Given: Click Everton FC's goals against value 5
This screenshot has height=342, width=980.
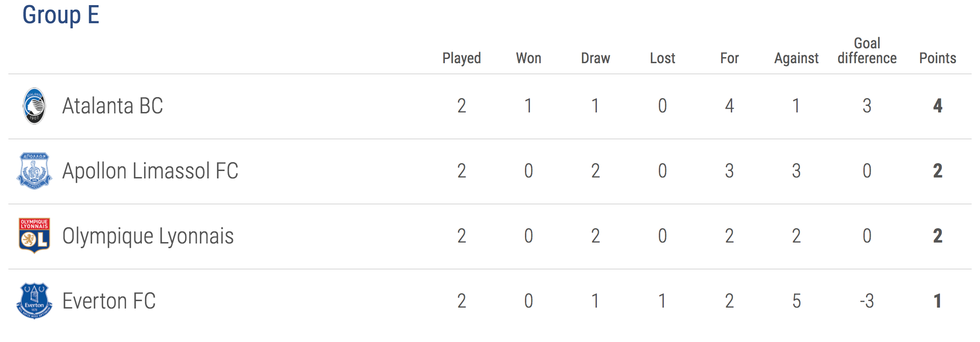Looking at the screenshot, I should pos(796,301).
